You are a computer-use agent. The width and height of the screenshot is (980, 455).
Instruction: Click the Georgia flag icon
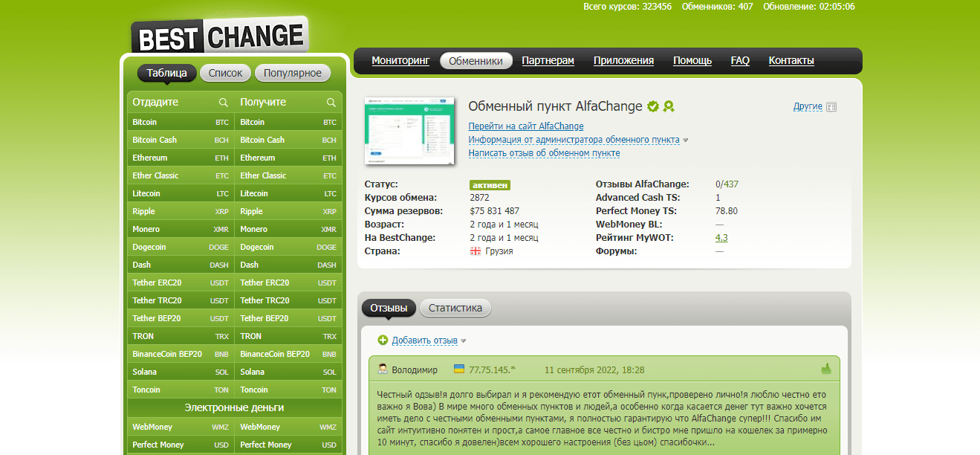point(476,251)
